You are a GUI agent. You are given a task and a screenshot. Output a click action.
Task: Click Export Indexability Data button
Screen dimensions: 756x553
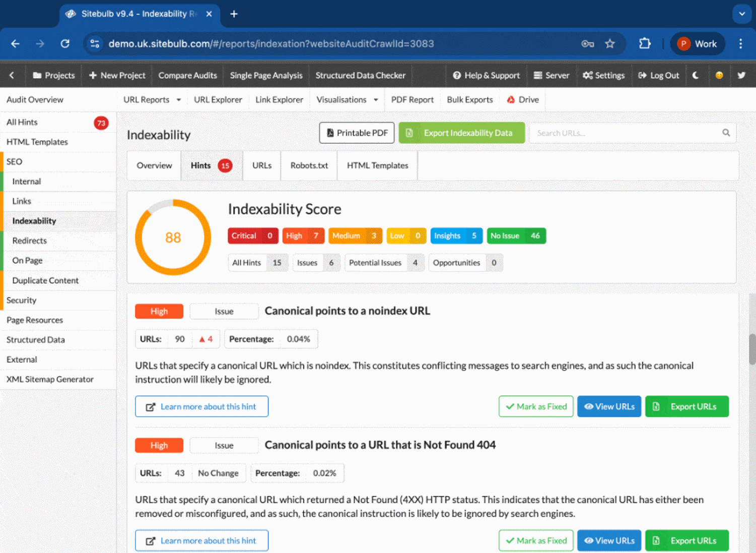point(461,133)
